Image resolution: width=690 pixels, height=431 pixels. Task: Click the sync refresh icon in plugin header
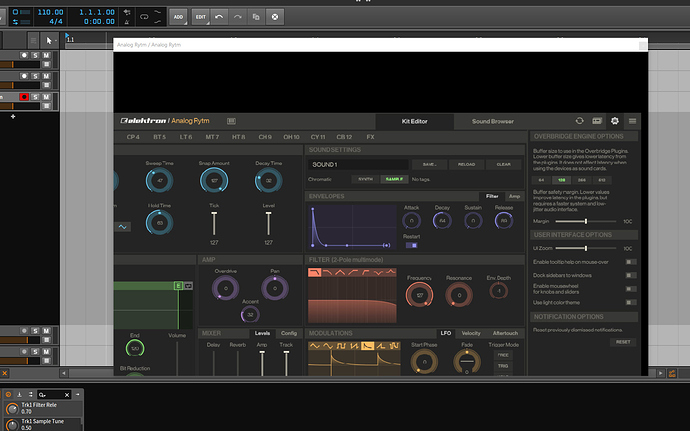pos(579,121)
